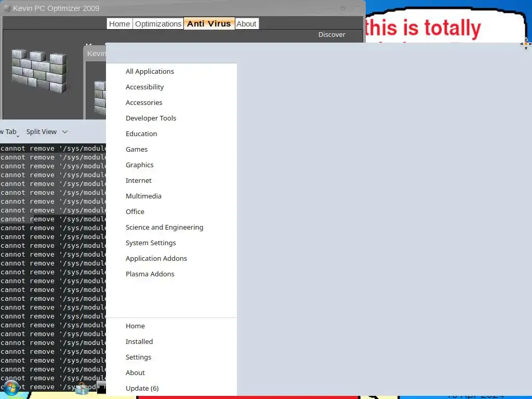Open the Plasma Addons category
The height and width of the screenshot is (399, 532).
[171, 274]
